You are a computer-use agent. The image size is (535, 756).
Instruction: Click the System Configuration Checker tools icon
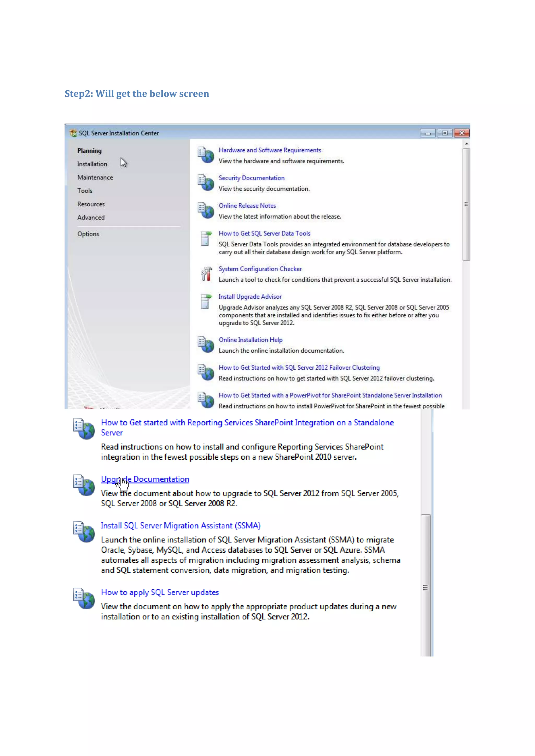pyautogui.click(x=206, y=274)
